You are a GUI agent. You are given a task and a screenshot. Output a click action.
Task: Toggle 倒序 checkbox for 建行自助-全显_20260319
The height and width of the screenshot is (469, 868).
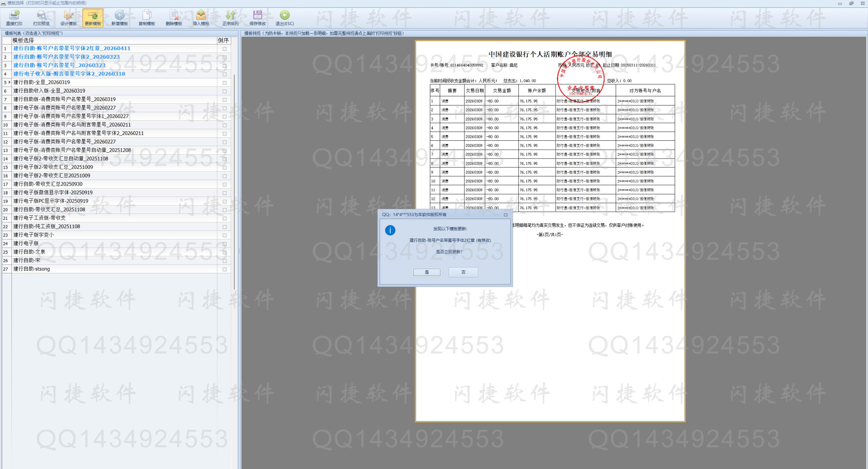(x=225, y=83)
